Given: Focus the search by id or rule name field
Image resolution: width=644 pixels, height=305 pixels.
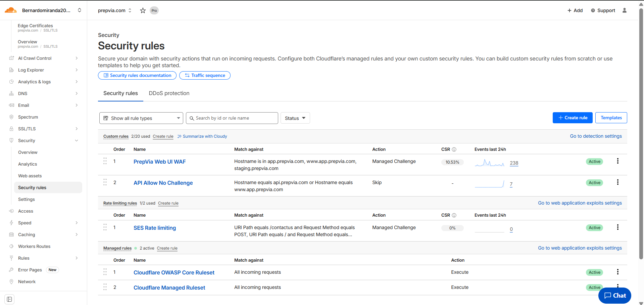Looking at the screenshot, I should pos(232,118).
